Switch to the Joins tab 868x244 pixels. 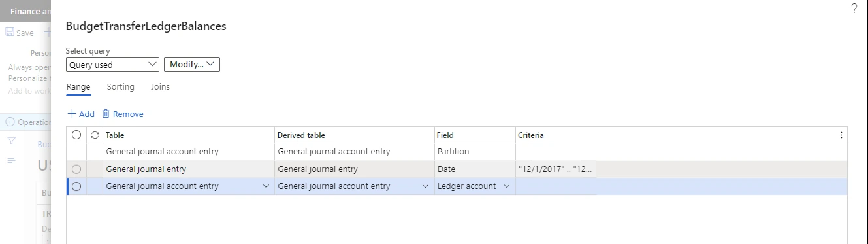tap(160, 87)
